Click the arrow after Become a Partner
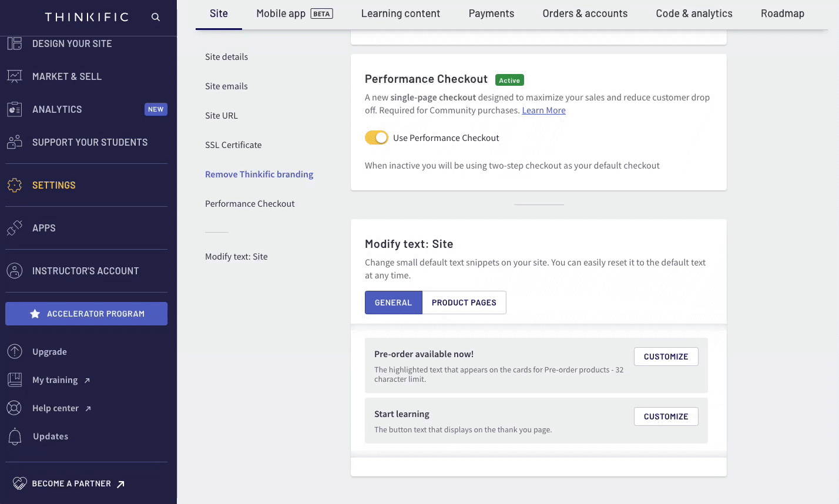The image size is (839, 504). (120, 484)
